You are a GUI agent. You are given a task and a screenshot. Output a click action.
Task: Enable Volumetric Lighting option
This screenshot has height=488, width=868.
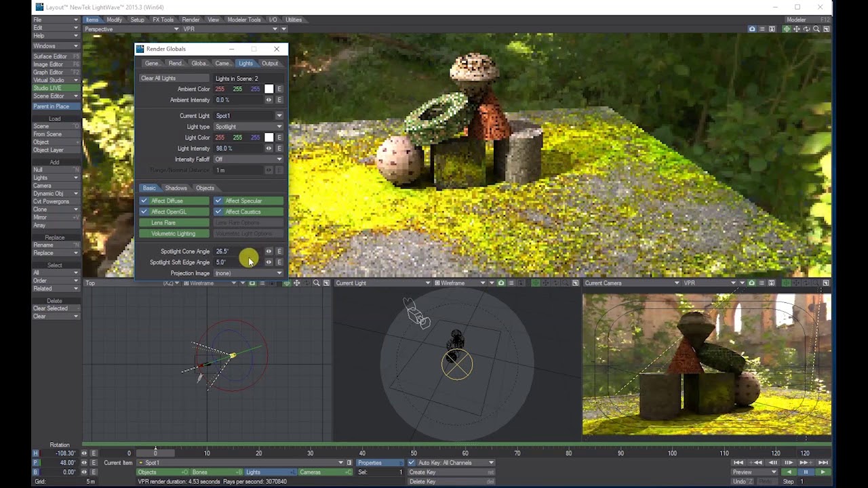pyautogui.click(x=174, y=234)
